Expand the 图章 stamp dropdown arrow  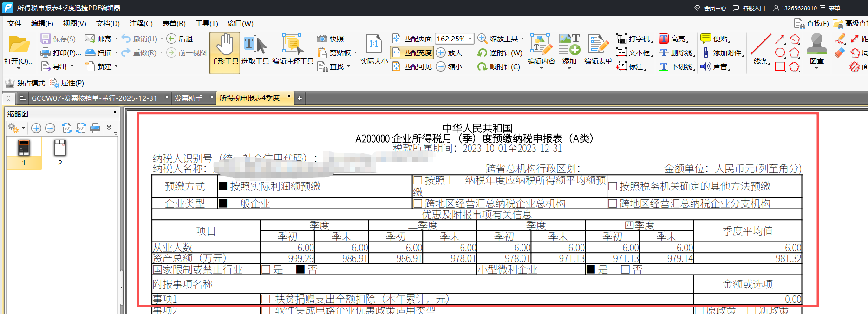pyautogui.click(x=817, y=69)
